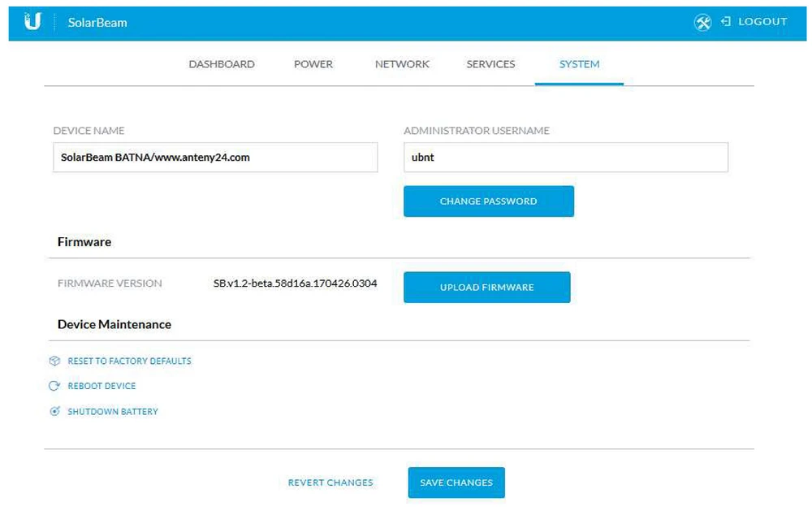The height and width of the screenshot is (515, 812).
Task: Select the Administrator Username field
Action: (565, 157)
